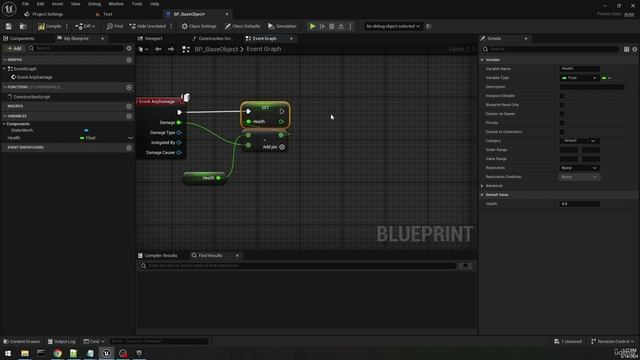
Task: Click StaticMesh variable type pill
Action: coord(86,130)
